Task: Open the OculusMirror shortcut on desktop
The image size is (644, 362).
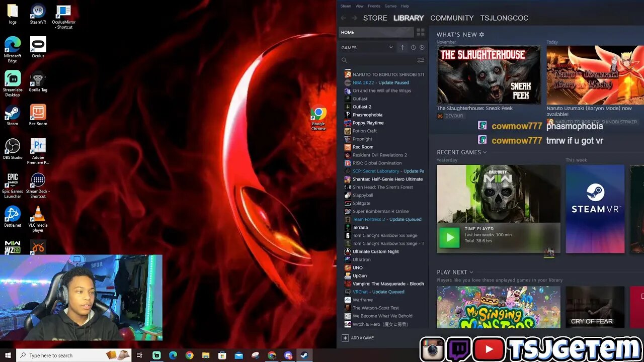Action: tap(63, 17)
